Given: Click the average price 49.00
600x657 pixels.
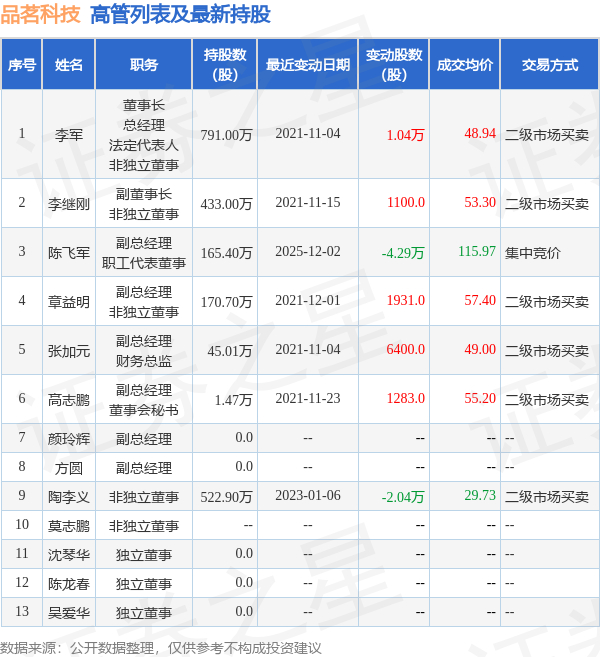Looking at the screenshot, I should 480,349.
